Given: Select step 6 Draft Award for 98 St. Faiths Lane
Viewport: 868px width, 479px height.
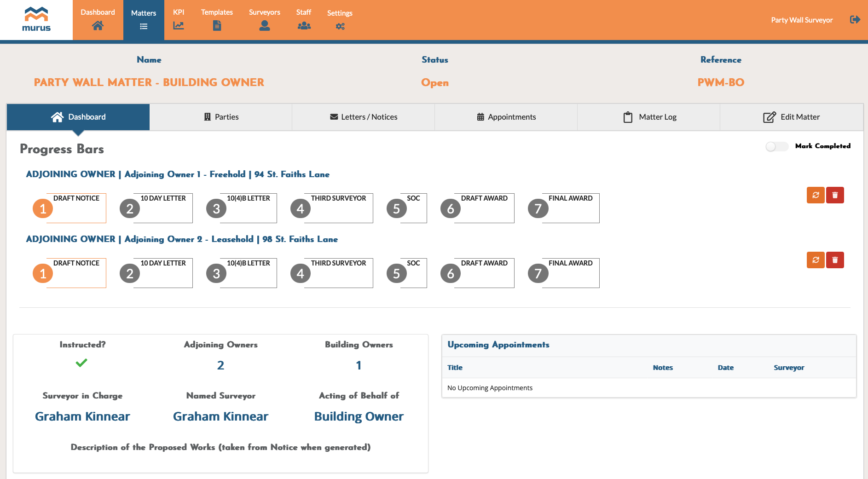Looking at the screenshot, I should coord(477,273).
